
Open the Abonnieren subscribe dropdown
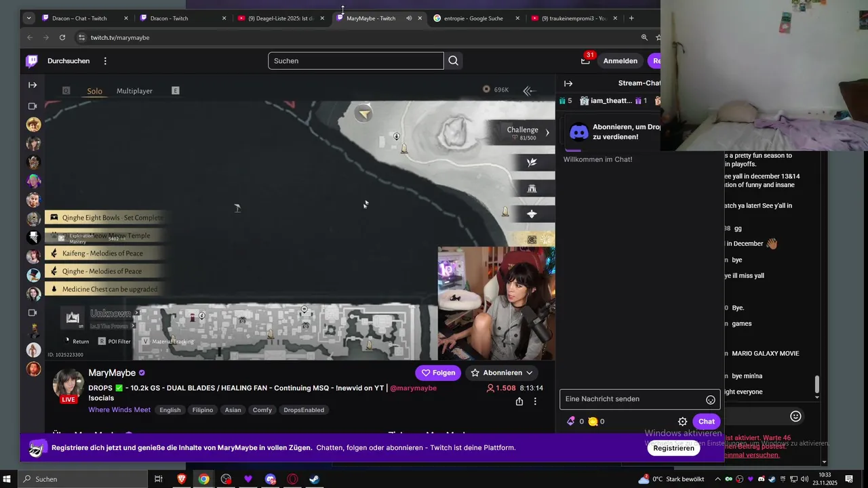(x=502, y=373)
